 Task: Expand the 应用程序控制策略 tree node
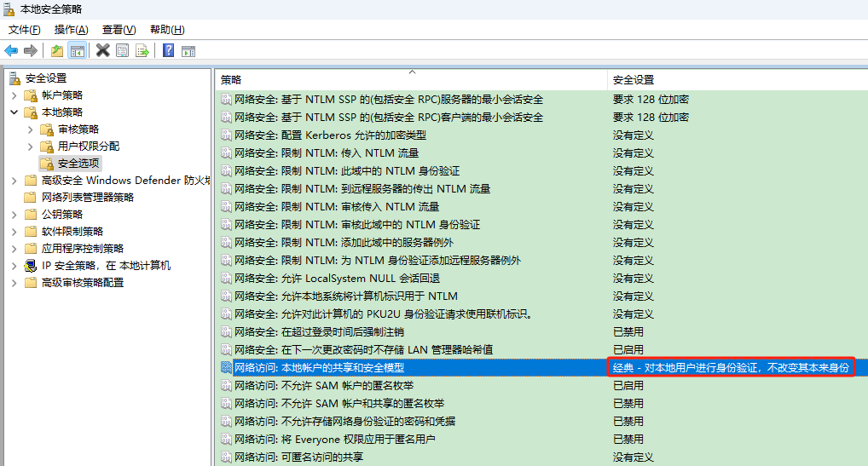[14, 249]
